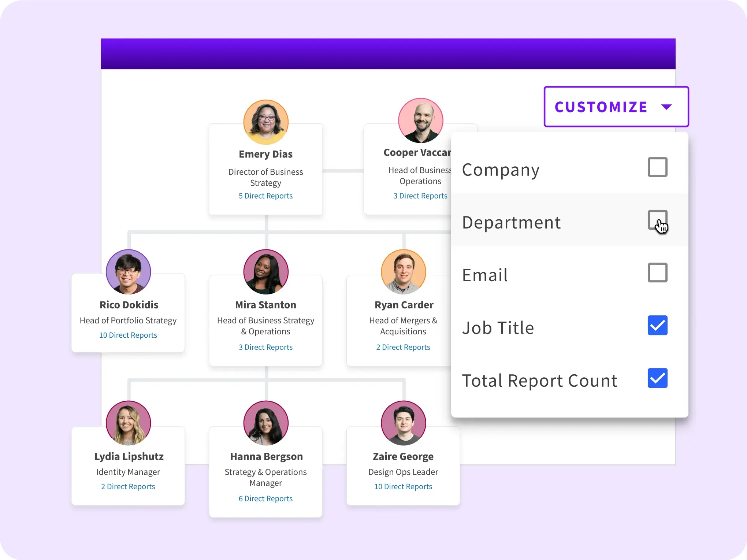Expand Emery Dias' 5 Direct Reports

pyautogui.click(x=265, y=196)
